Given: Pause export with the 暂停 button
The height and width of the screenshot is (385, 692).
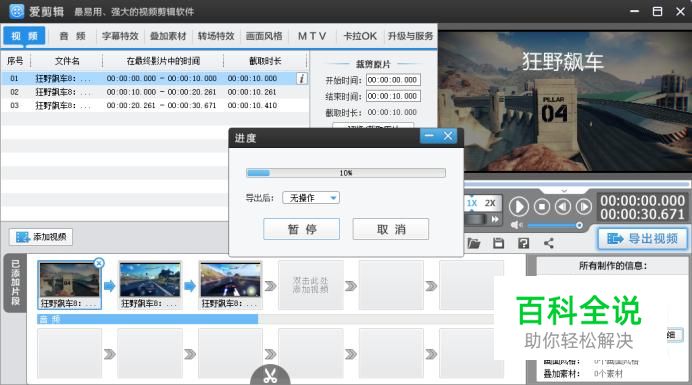Looking at the screenshot, I should click(x=301, y=229).
